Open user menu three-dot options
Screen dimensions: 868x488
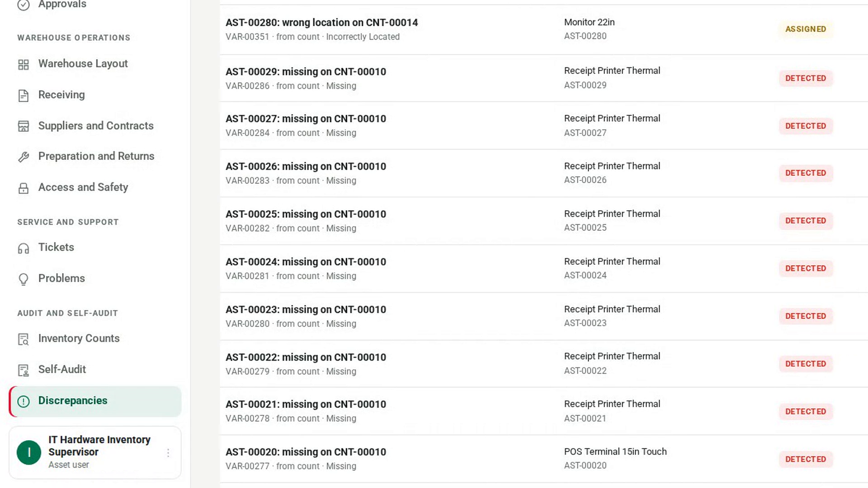tap(168, 453)
